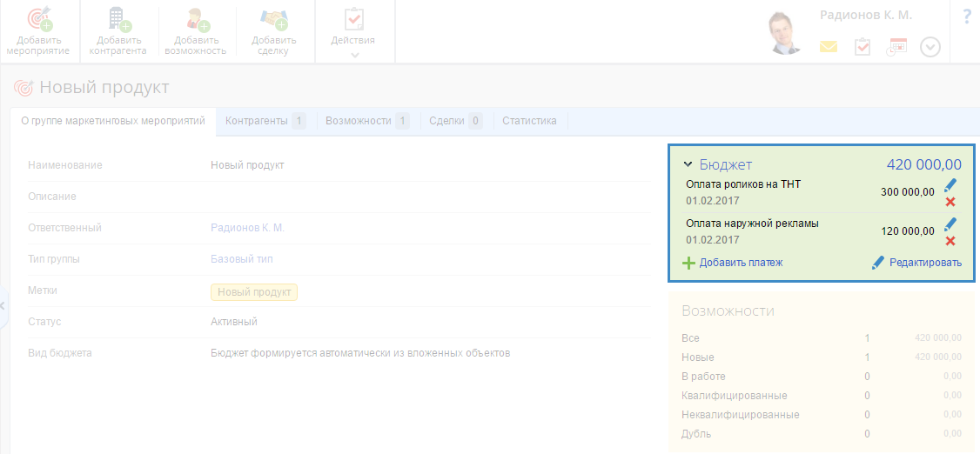
Task: Switch to the Контрагенты tab
Action: pos(257,121)
